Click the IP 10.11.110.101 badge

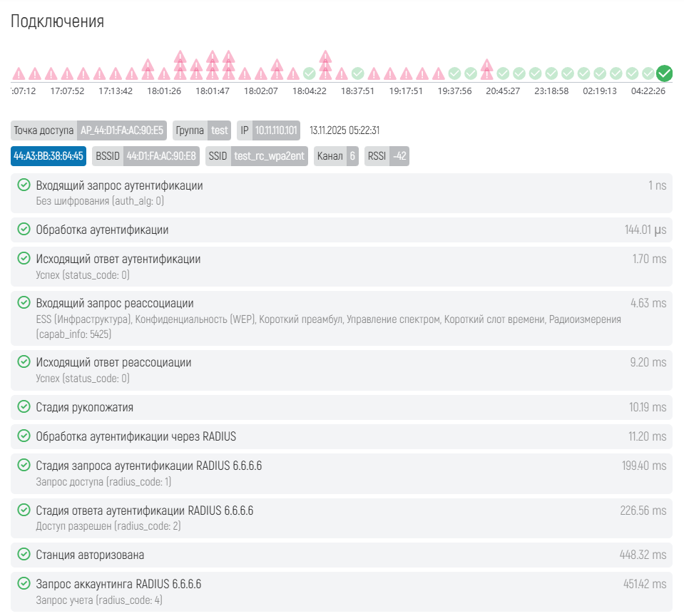(x=269, y=131)
